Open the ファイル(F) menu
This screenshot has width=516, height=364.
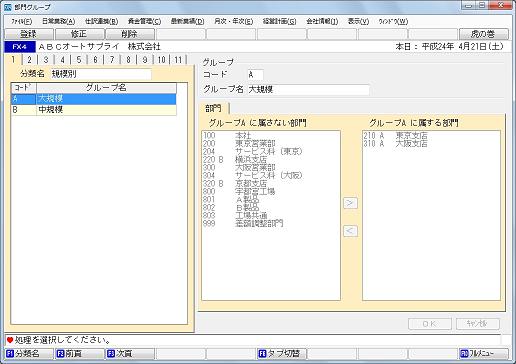(x=22, y=21)
